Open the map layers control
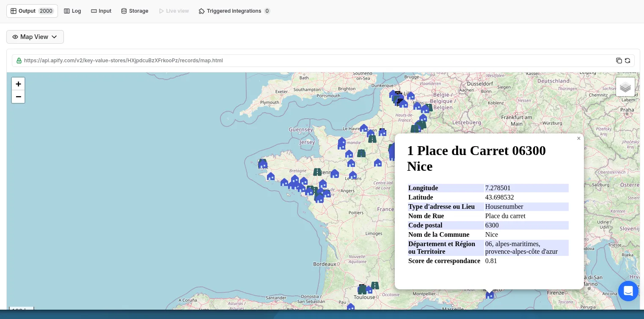The image size is (644, 319). click(x=625, y=87)
